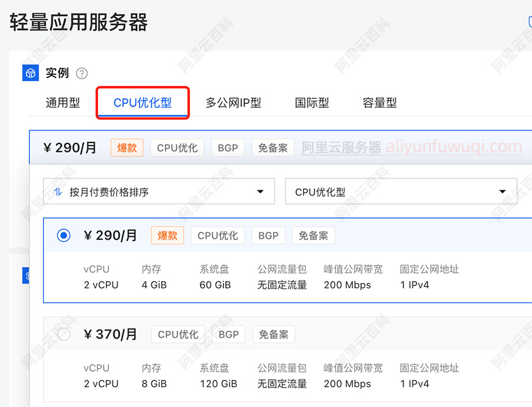Click the 爆款 tag on ¥290/月 plan card
Screen dimensions: 532x407
(x=167, y=235)
